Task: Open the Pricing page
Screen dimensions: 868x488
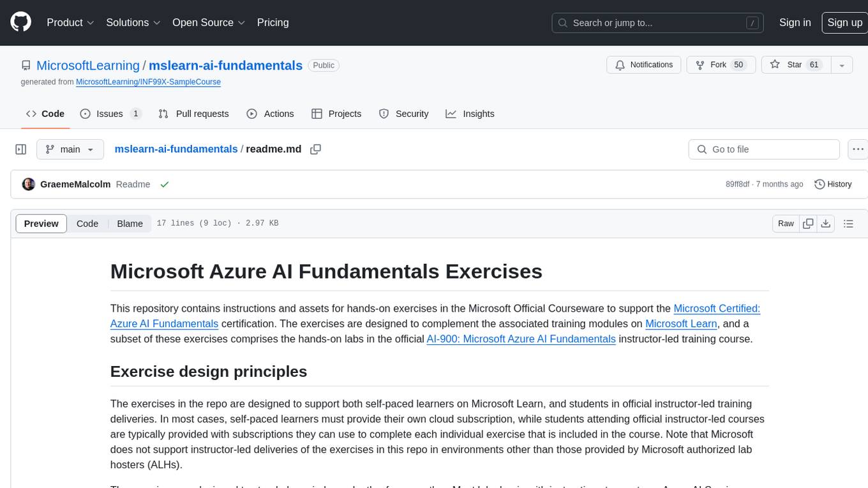Action: coord(273,22)
